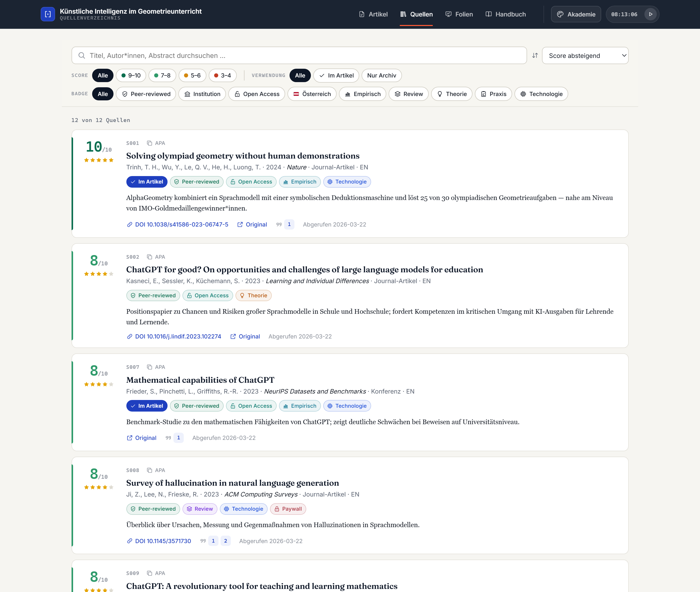Image resolution: width=700 pixels, height=592 pixels.
Task: Filter by score 3–4
Action: (223, 75)
